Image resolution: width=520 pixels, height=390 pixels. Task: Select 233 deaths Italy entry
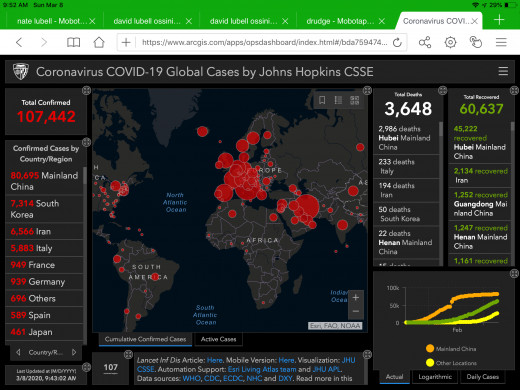(406, 166)
